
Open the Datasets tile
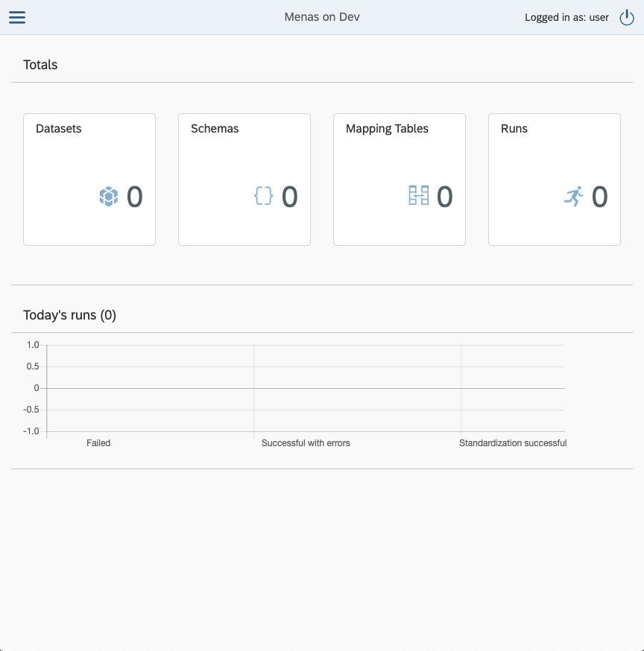click(89, 180)
